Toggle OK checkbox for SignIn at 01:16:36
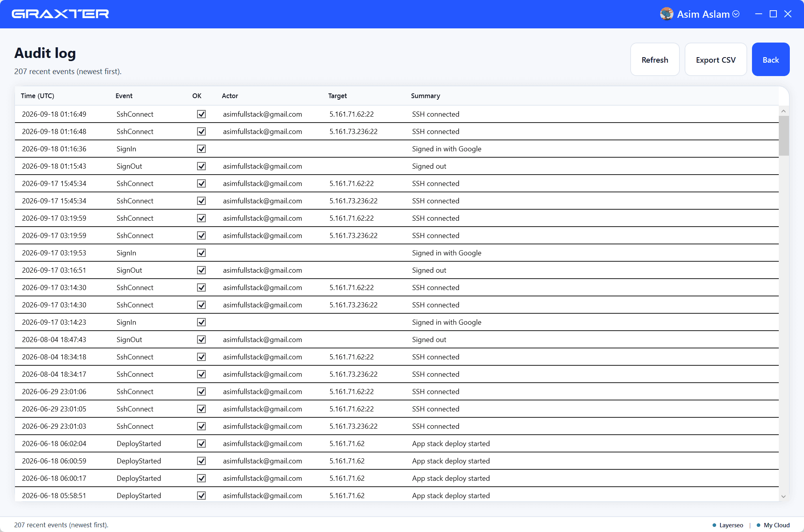The height and width of the screenshot is (532, 804). (201, 149)
